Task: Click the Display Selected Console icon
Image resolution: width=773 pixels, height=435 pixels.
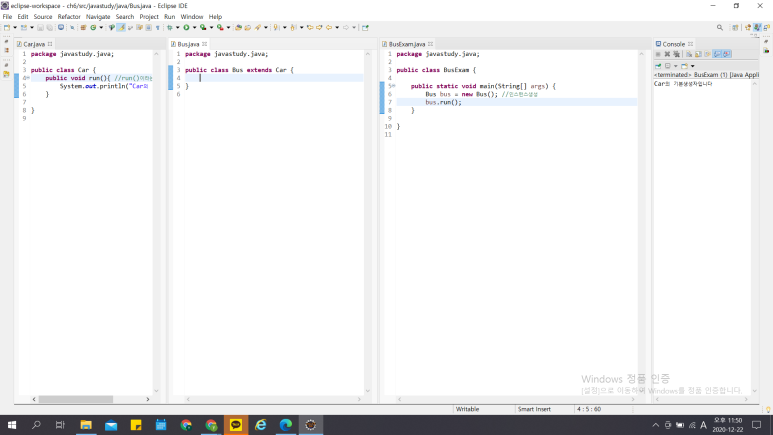Action: pos(668,66)
